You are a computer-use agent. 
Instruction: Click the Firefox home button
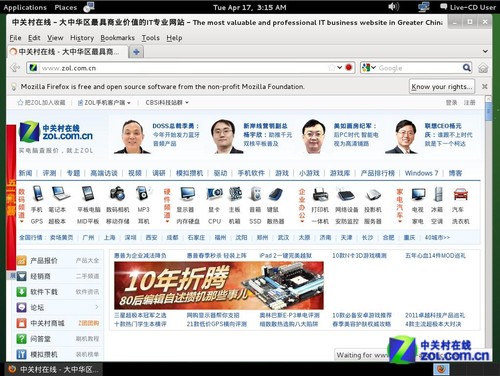click(x=483, y=68)
